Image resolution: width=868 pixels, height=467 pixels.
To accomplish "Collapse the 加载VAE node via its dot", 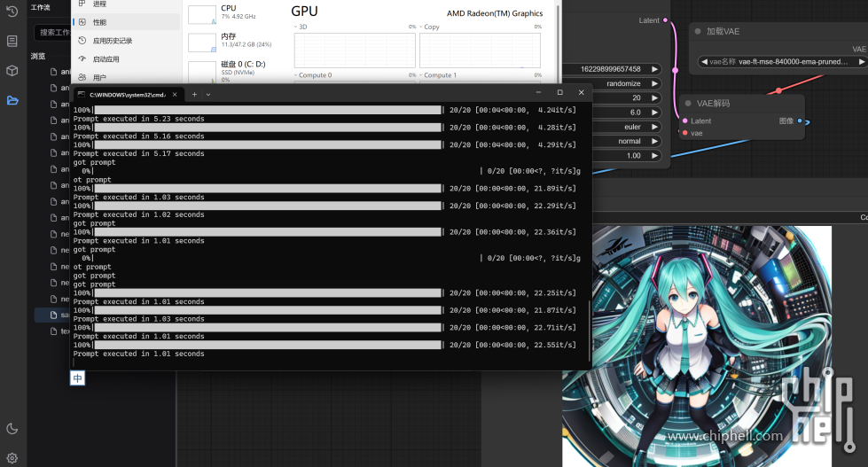I will click(698, 31).
